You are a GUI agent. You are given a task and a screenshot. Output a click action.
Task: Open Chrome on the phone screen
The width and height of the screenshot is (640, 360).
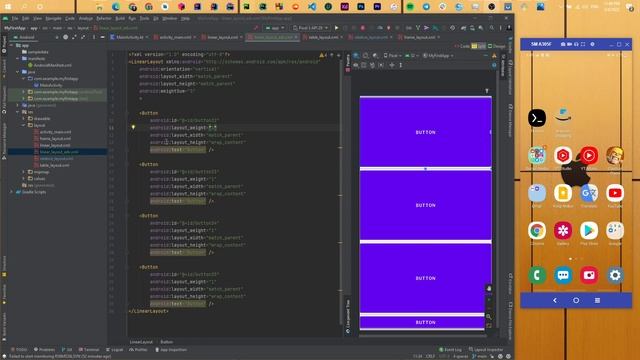[x=537, y=231]
